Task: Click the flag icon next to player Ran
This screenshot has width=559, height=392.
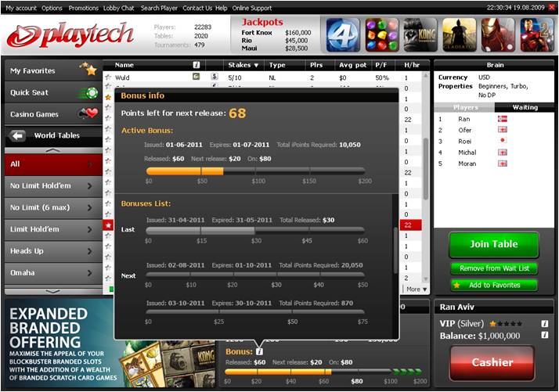Action: (503, 119)
